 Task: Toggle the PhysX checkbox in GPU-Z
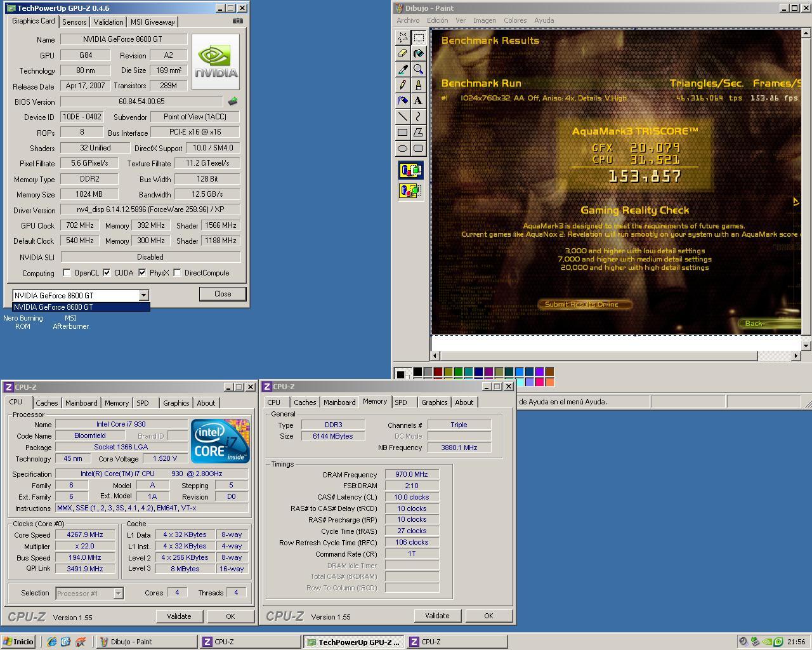[x=142, y=273]
